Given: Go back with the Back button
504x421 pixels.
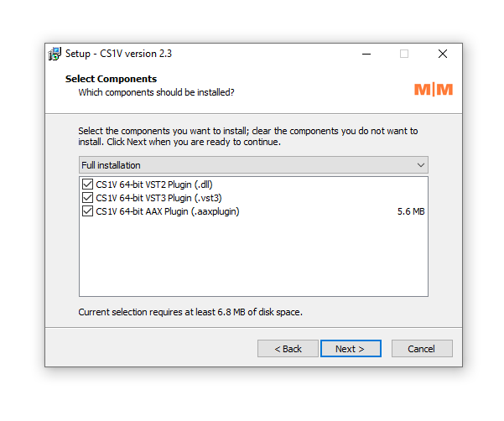Looking at the screenshot, I should tap(288, 349).
